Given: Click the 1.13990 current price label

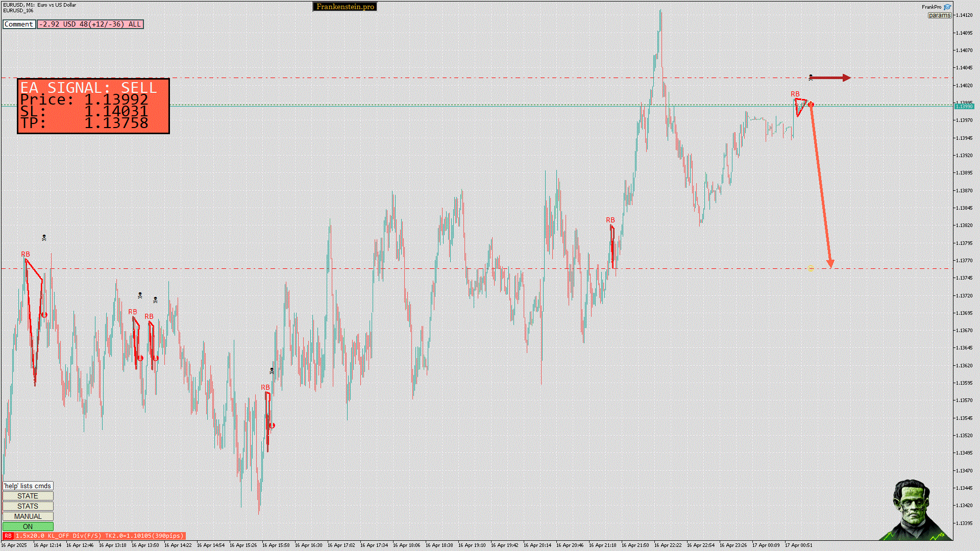Looking at the screenshot, I should pyautogui.click(x=964, y=106).
